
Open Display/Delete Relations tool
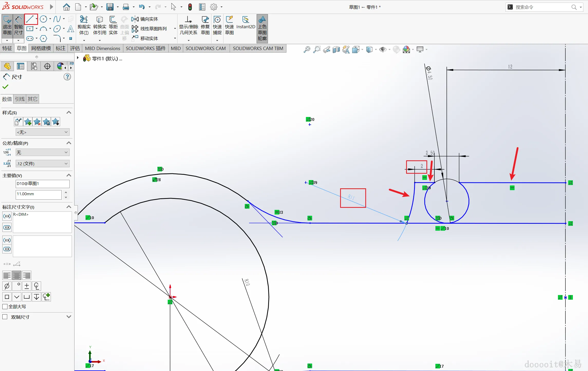pos(189,26)
